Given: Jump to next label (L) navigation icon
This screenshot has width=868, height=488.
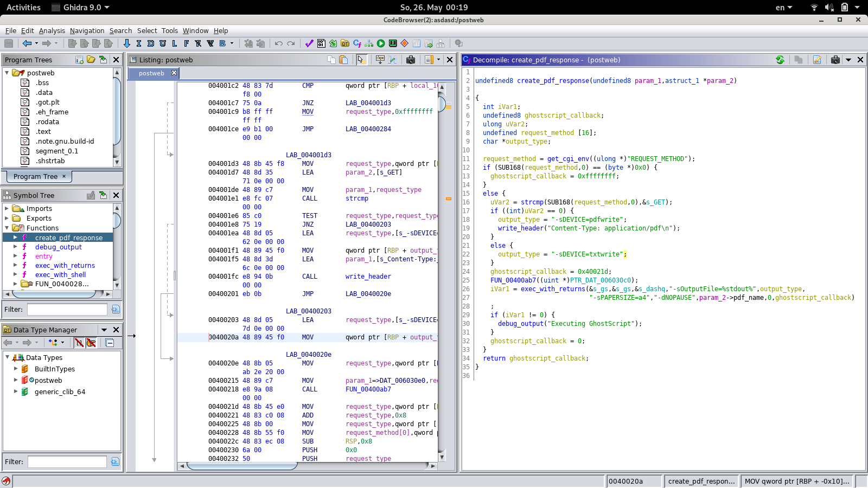Looking at the screenshot, I should coord(175,43).
